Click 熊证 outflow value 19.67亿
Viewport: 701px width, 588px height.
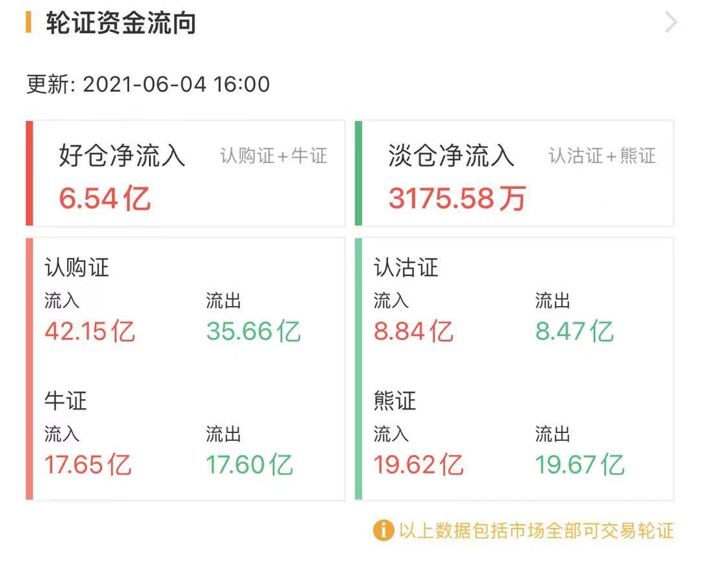point(579,465)
